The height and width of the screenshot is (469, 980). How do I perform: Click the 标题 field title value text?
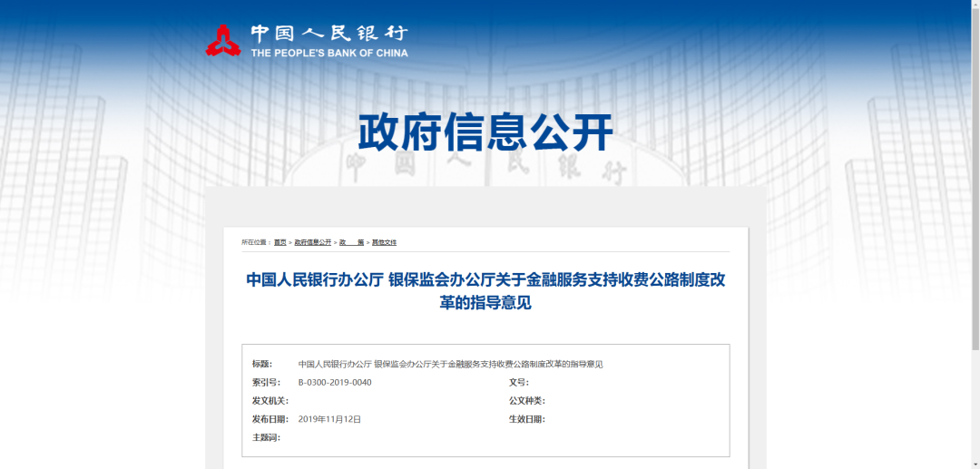click(451, 364)
